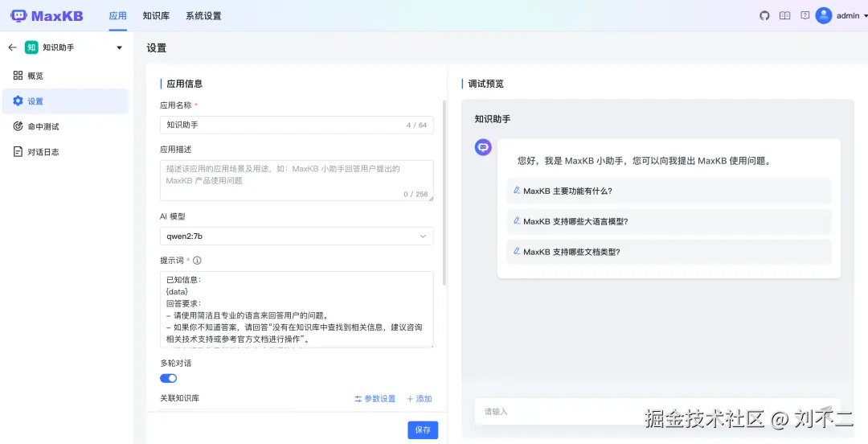Ask 'MaxKB 支持哪些大语言模型?'
This screenshot has width=868, height=444.
(669, 221)
